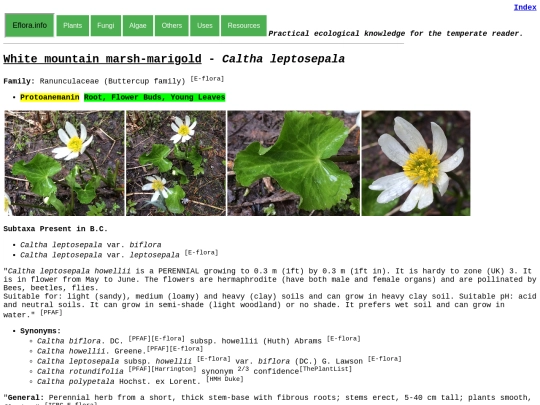This screenshot has height=405, width=540.
Task: Click PFAF reference after the word water
Action: (x=51, y=312)
